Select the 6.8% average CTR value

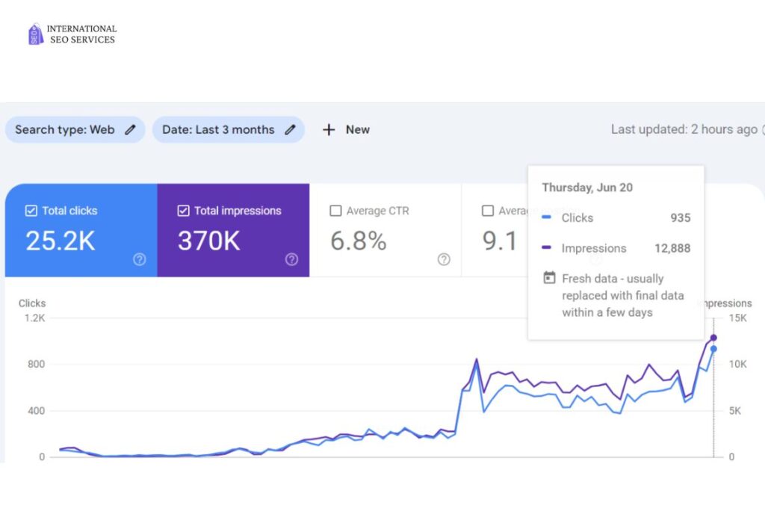point(358,241)
